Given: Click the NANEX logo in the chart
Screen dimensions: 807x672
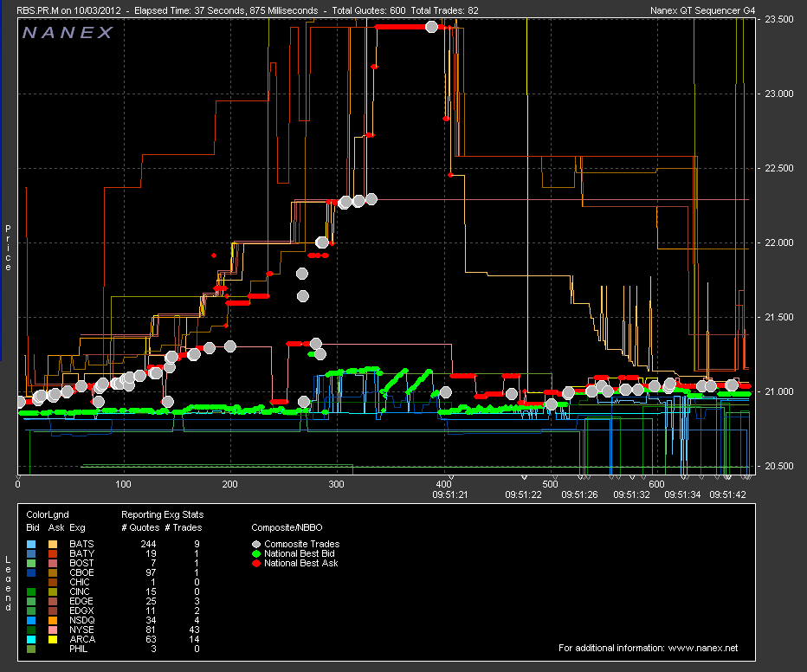Looking at the screenshot, I should (68, 33).
